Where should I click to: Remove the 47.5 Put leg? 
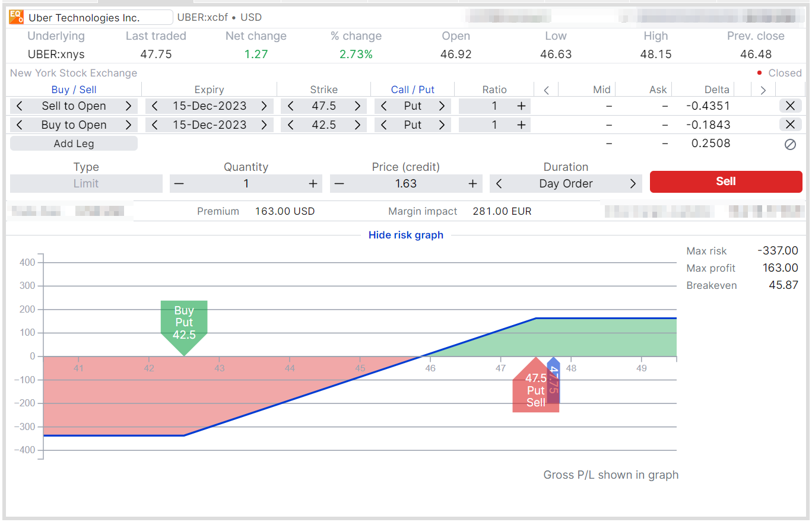pos(790,106)
